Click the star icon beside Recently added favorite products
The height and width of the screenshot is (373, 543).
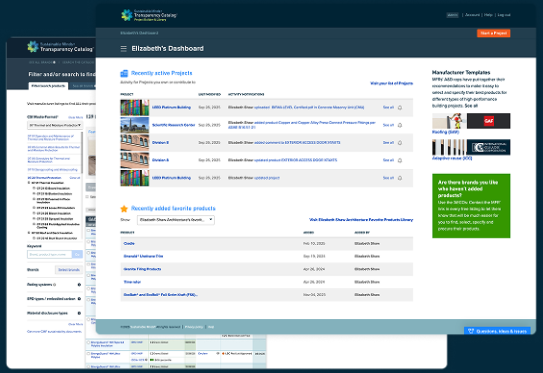[x=124, y=208]
